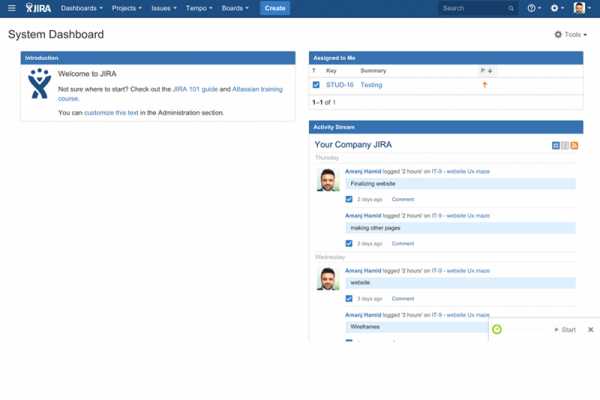
Task: Click the Create button
Action: coord(275,8)
